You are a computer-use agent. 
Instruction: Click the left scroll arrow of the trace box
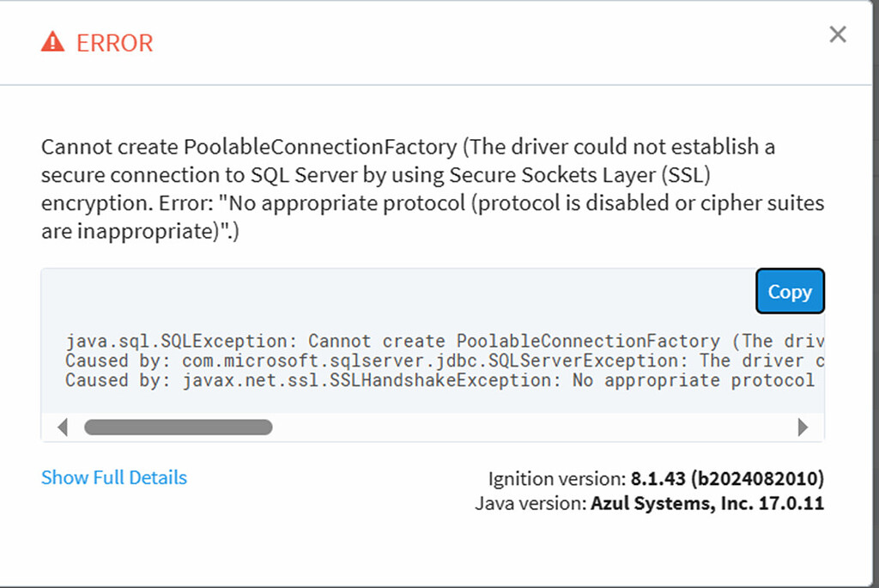[x=63, y=427]
